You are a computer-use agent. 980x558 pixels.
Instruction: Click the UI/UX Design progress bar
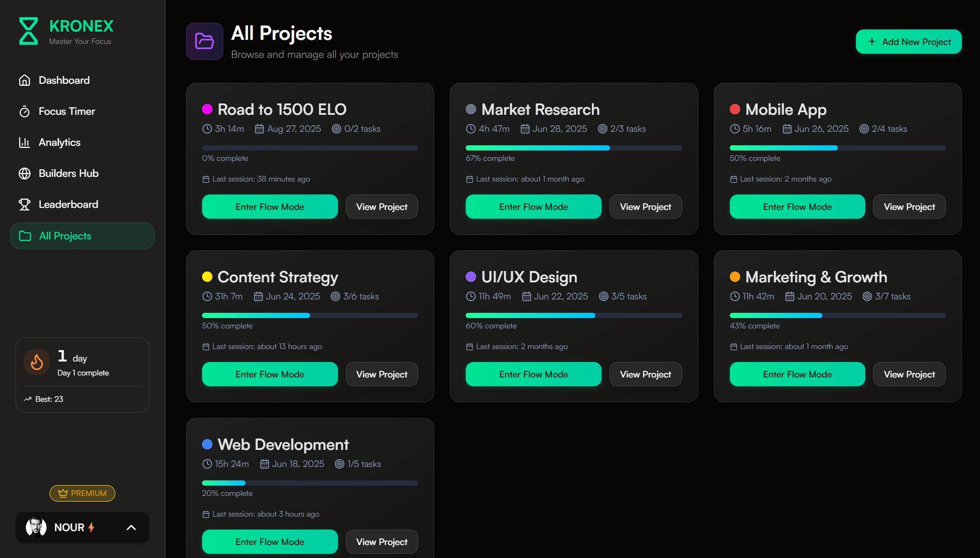[573, 315]
